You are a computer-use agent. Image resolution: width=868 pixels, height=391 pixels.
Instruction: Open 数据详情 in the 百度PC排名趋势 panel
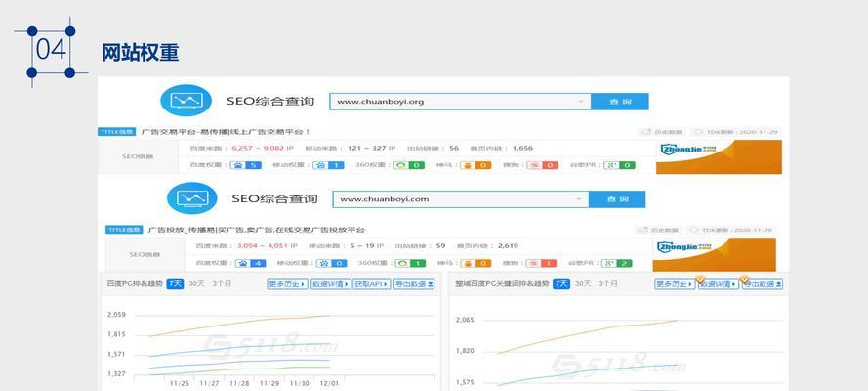click(x=330, y=284)
